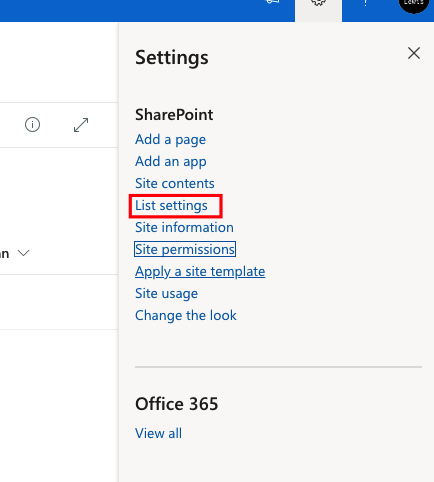Open List settings

(x=171, y=206)
